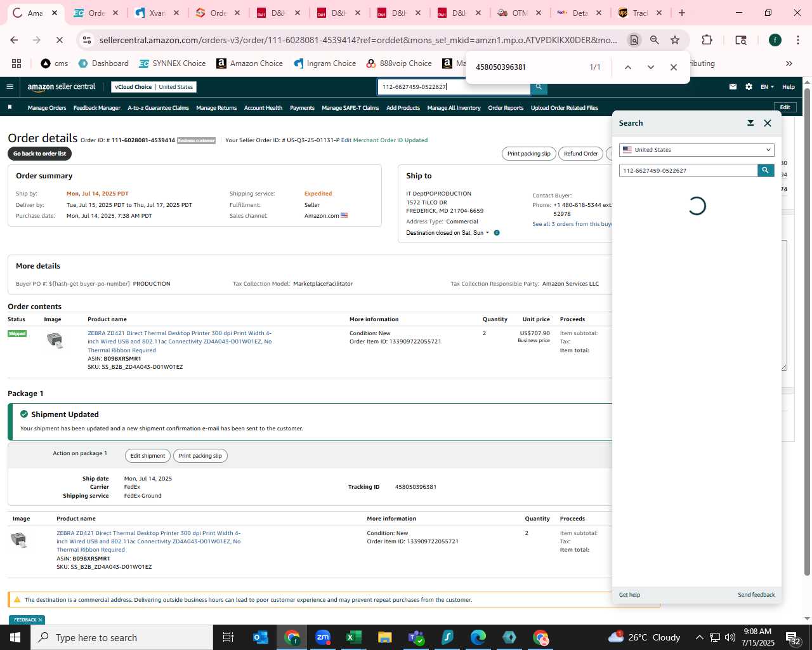Click the Help link in the header
Viewport: 812px width, 650px height.
coord(789,87)
